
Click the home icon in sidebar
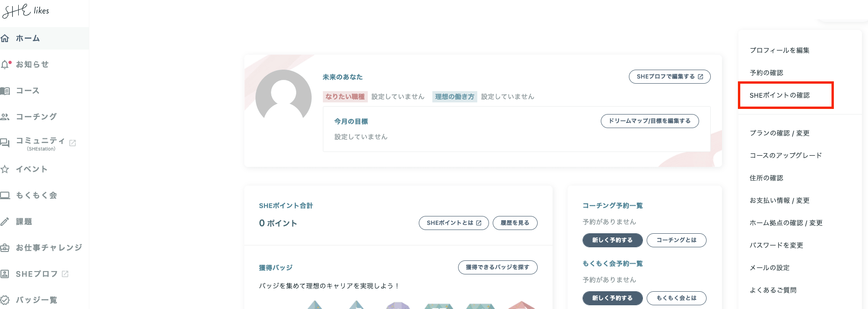[x=5, y=38]
